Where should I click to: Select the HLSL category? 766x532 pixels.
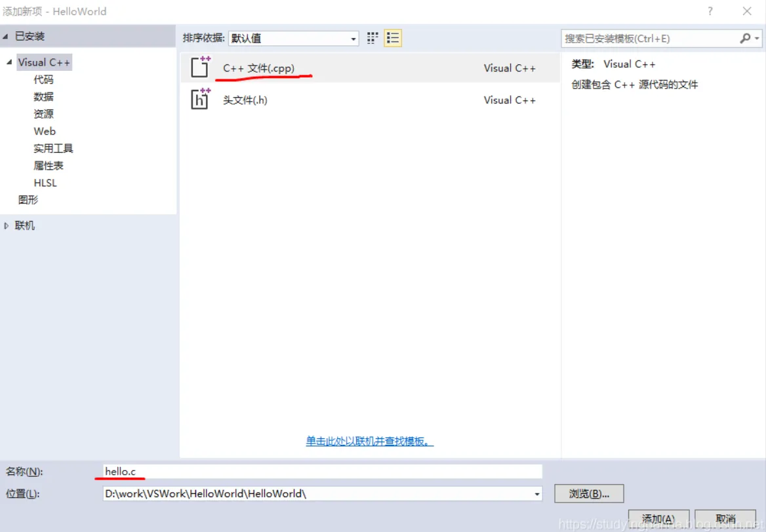[x=45, y=183]
